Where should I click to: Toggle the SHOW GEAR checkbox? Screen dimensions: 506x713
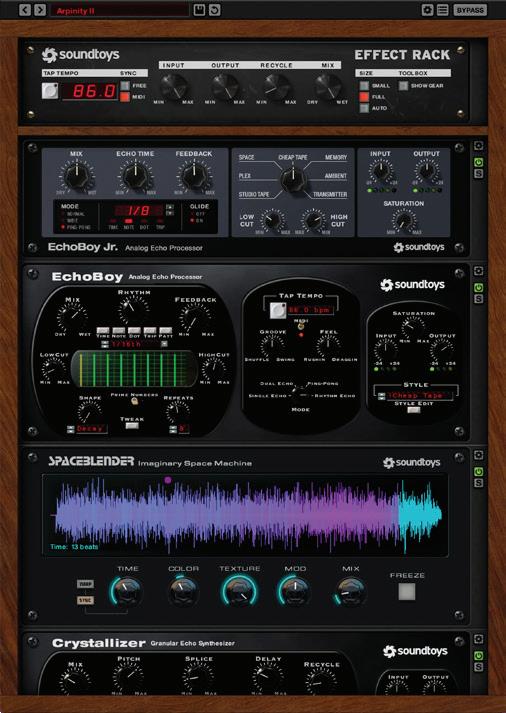point(403,85)
